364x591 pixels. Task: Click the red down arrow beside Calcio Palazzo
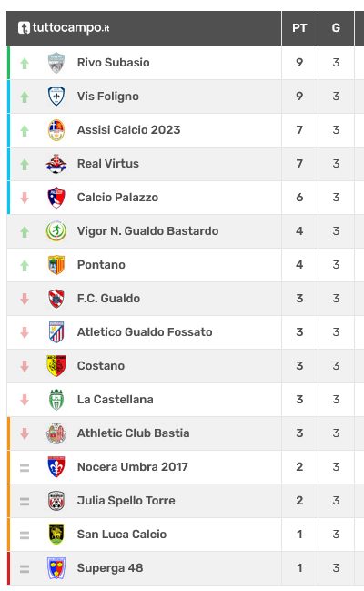(x=25, y=198)
